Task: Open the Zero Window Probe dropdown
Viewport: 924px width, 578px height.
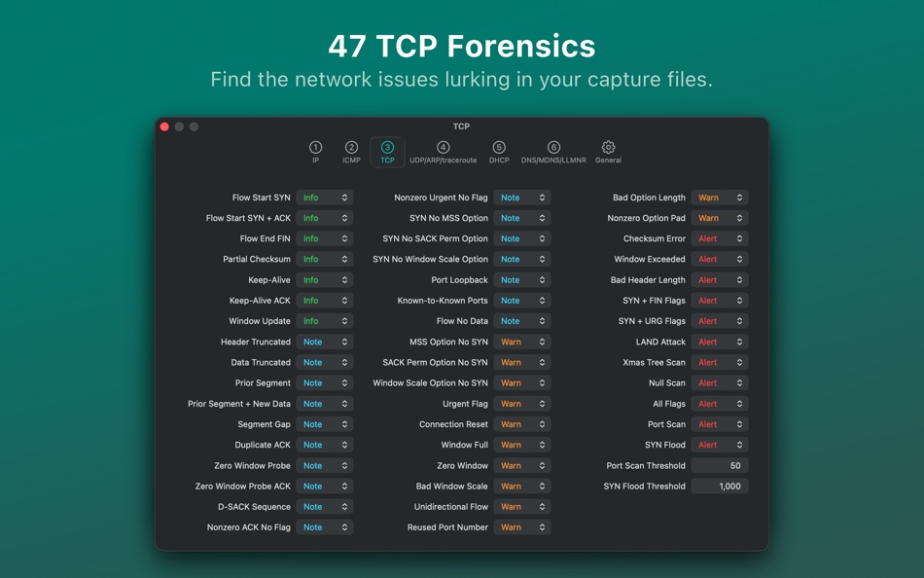Action: pos(325,465)
